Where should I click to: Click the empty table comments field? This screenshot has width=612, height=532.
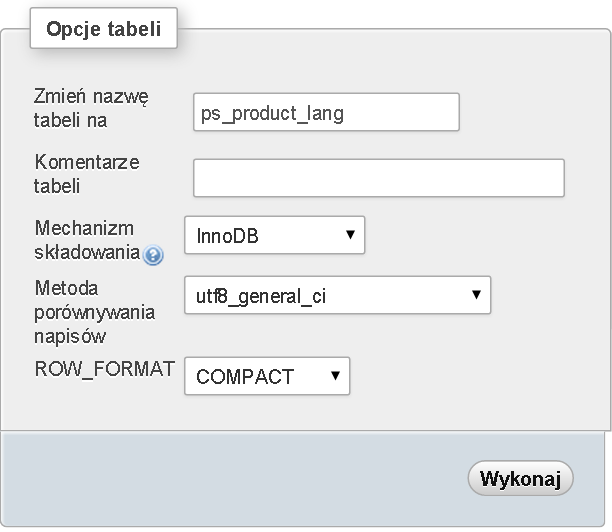(378, 177)
